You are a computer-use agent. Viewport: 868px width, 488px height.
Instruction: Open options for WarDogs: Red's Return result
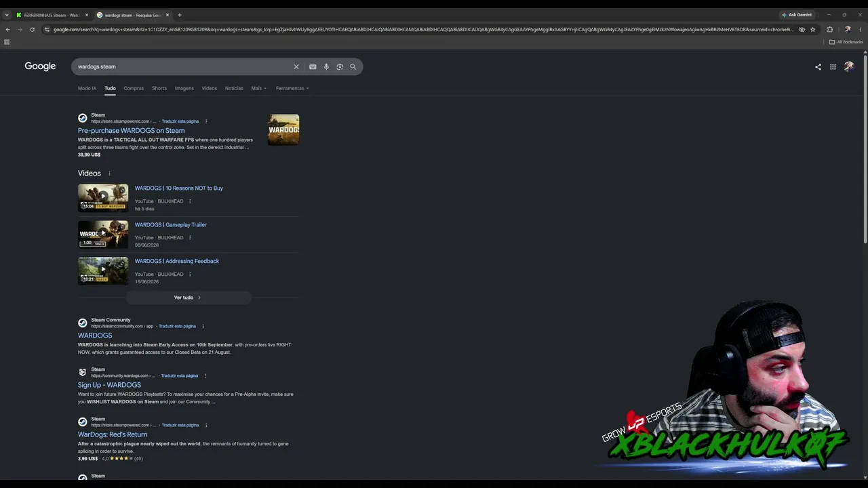(x=206, y=425)
